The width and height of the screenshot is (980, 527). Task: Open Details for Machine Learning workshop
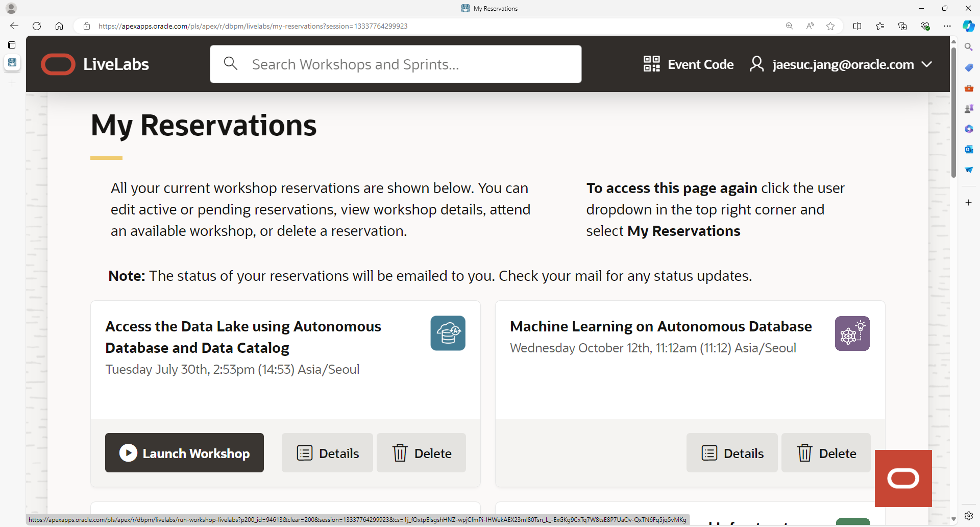(x=732, y=453)
